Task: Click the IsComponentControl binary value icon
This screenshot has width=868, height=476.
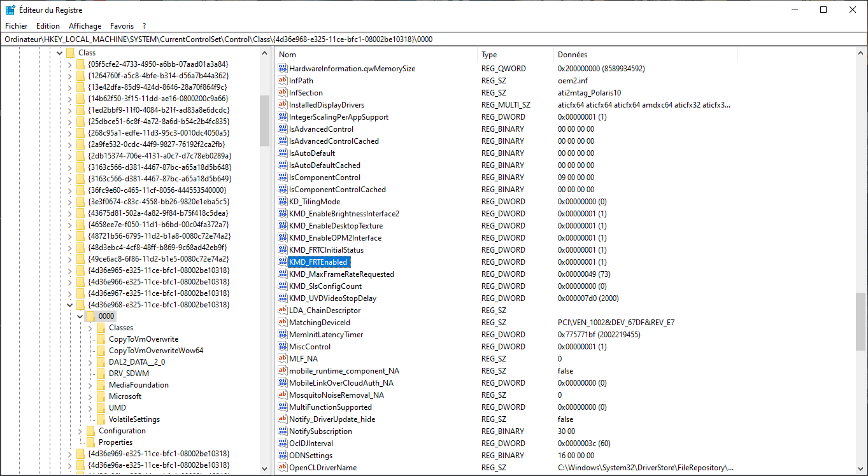Action: pyautogui.click(x=283, y=178)
